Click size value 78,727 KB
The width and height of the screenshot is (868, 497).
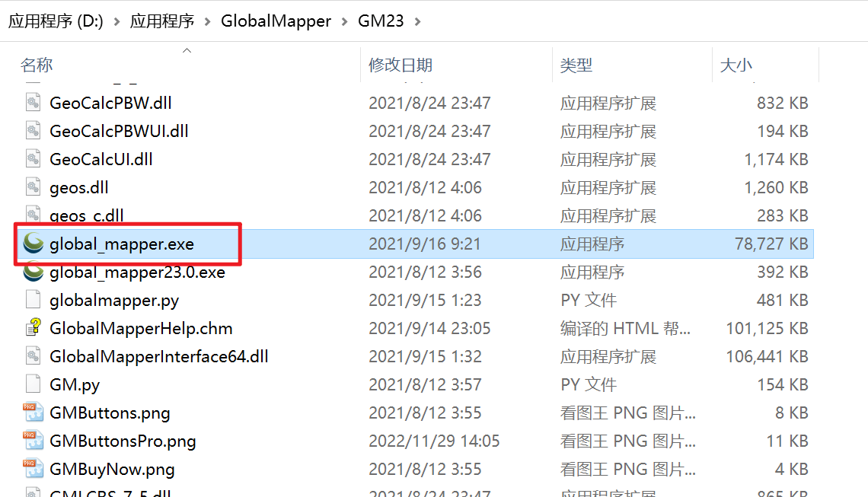pos(771,244)
